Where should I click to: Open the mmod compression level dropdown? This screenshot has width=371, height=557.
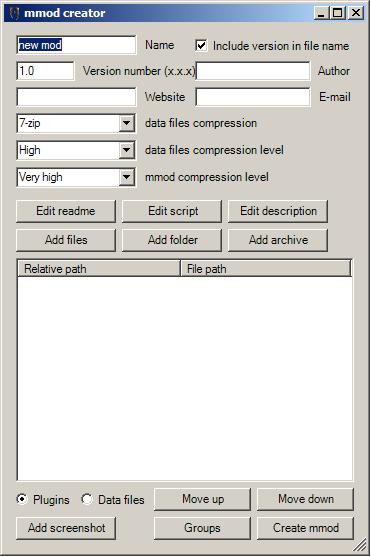(x=76, y=177)
